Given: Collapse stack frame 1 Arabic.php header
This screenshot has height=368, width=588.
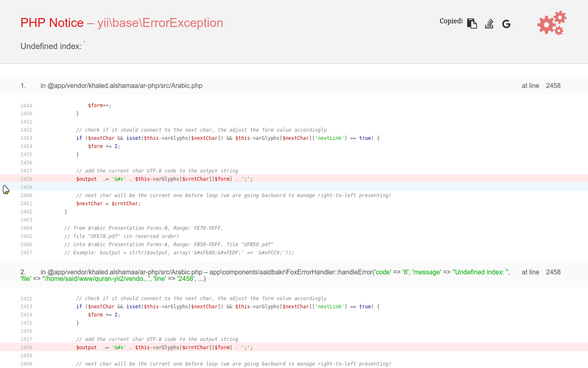Looking at the screenshot, I should point(294,85).
